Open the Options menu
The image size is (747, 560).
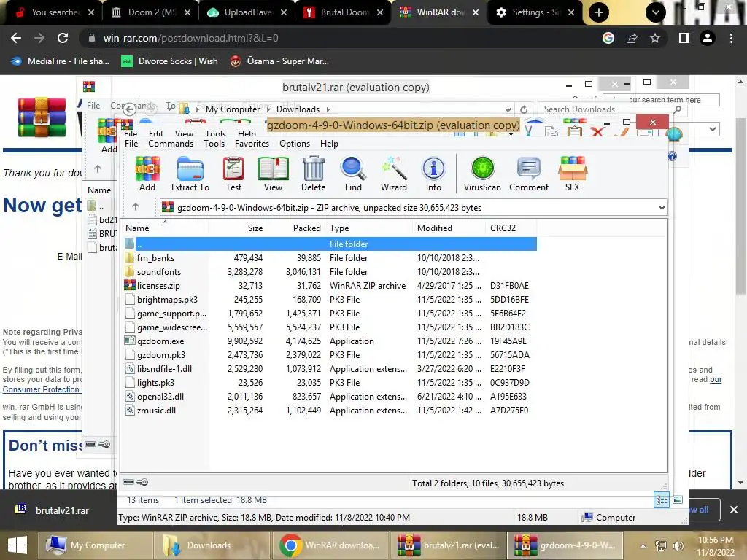[295, 144]
